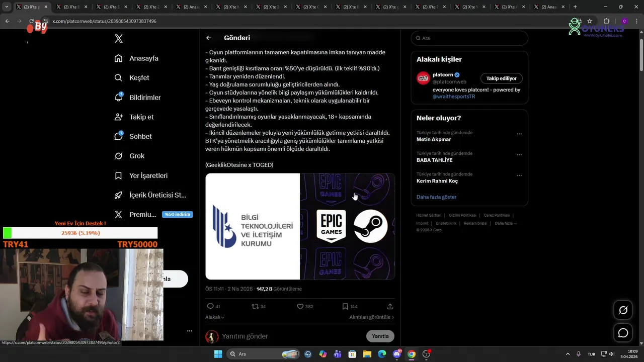This screenshot has width=644, height=362.
Task: Open Grok from sidebar
Action: pyautogui.click(x=129, y=156)
